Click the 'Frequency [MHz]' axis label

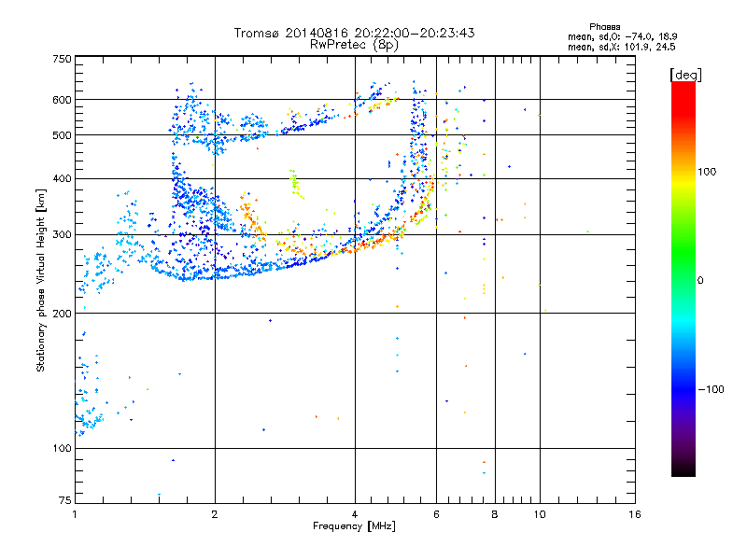click(354, 526)
